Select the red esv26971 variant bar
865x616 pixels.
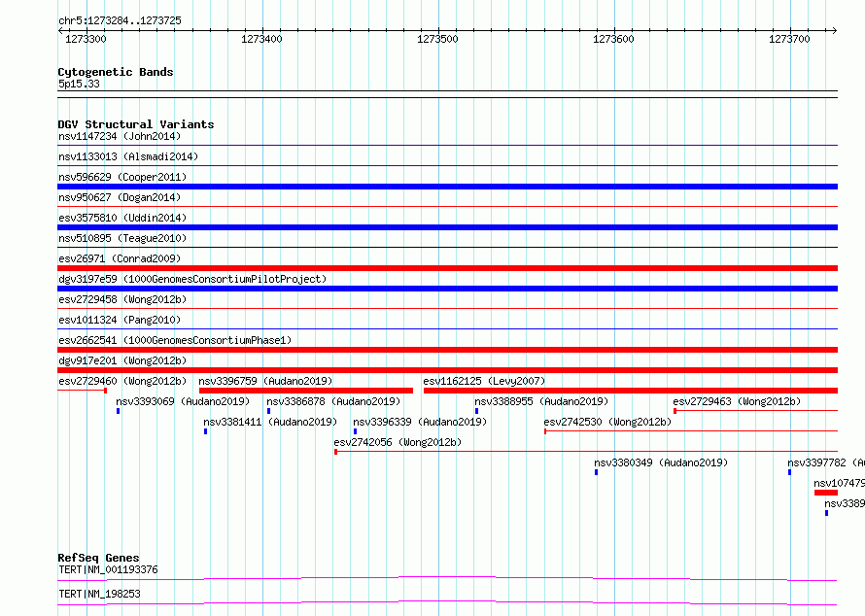(447, 268)
